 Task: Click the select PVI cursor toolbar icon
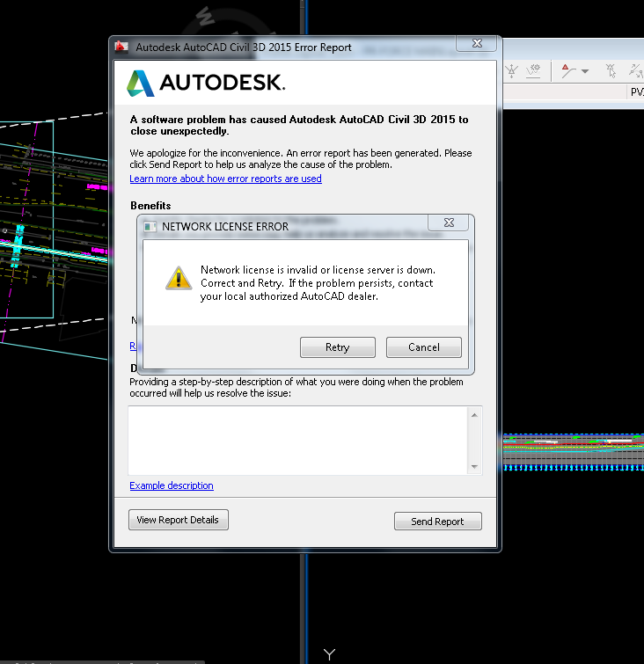click(x=611, y=70)
